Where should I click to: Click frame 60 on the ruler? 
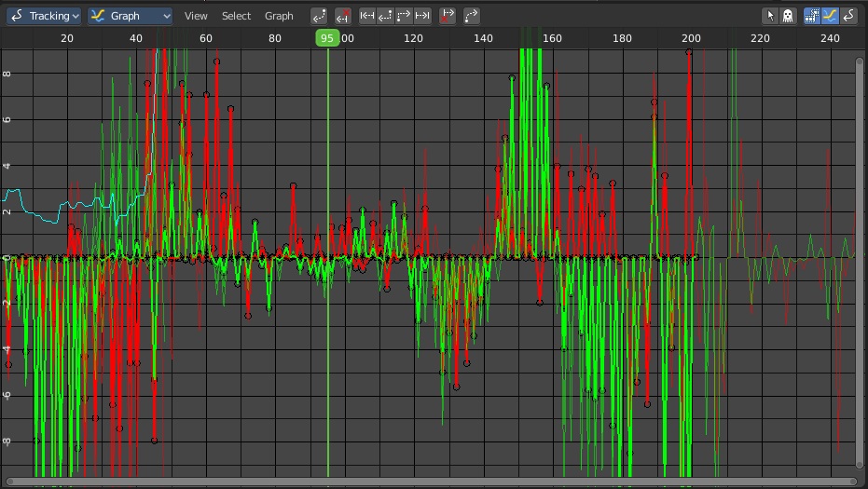coord(206,38)
